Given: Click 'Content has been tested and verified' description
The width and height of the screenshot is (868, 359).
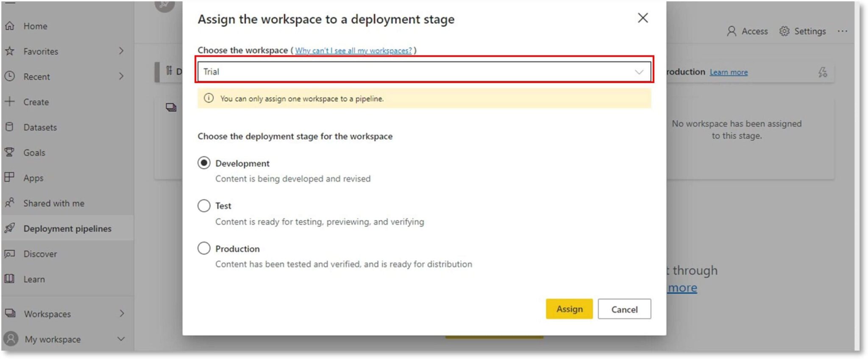Looking at the screenshot, I should pos(344,264).
